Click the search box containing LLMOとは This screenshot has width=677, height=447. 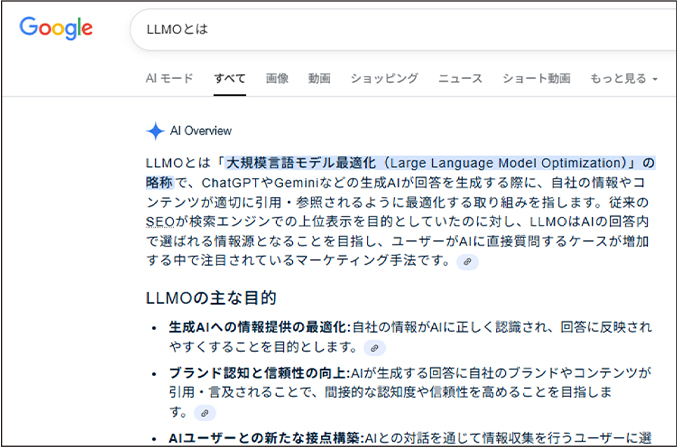click(x=400, y=29)
